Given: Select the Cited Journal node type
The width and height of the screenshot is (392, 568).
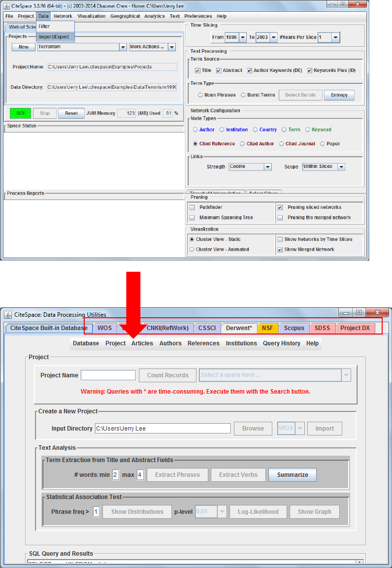Looking at the screenshot, I should [282, 143].
